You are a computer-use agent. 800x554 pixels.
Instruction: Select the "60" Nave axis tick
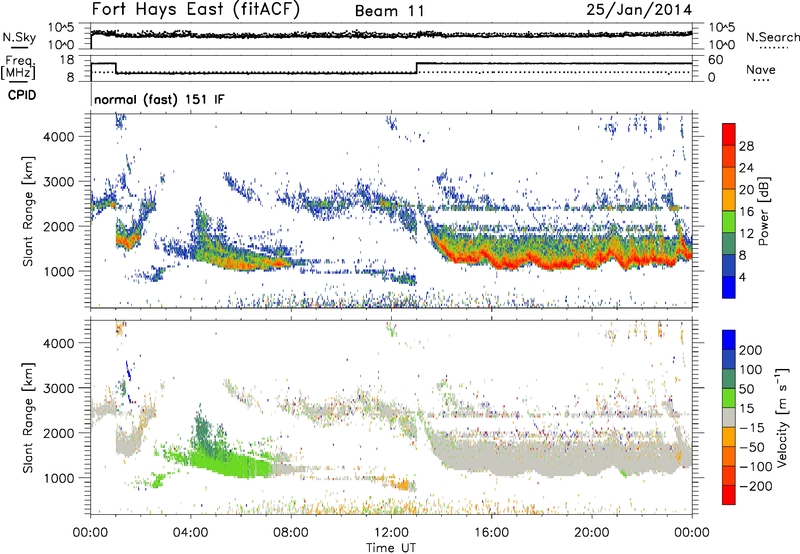(716, 60)
